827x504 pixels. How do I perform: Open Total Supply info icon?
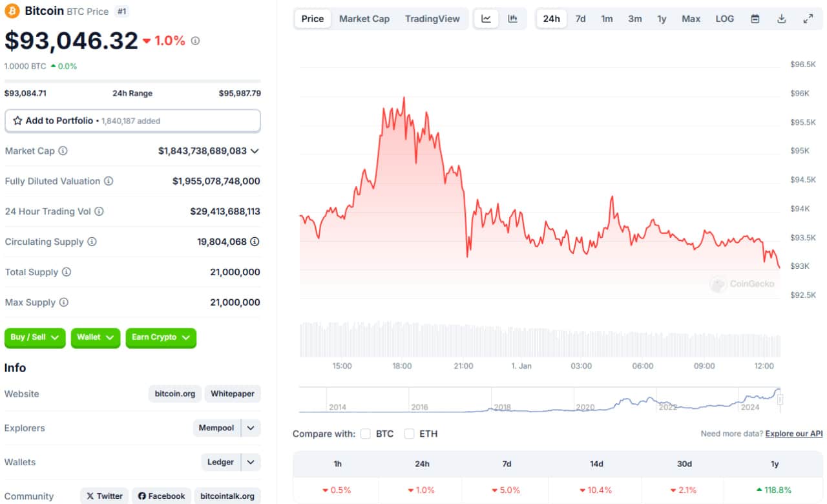66,272
